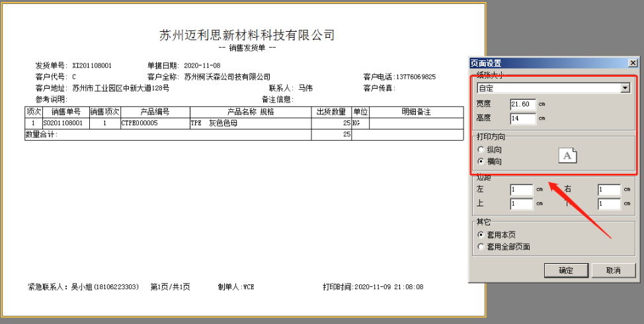Viewport: 644px width, 324px height.
Task: Choose 套用全部页面 apply to all pages
Action: click(x=481, y=247)
